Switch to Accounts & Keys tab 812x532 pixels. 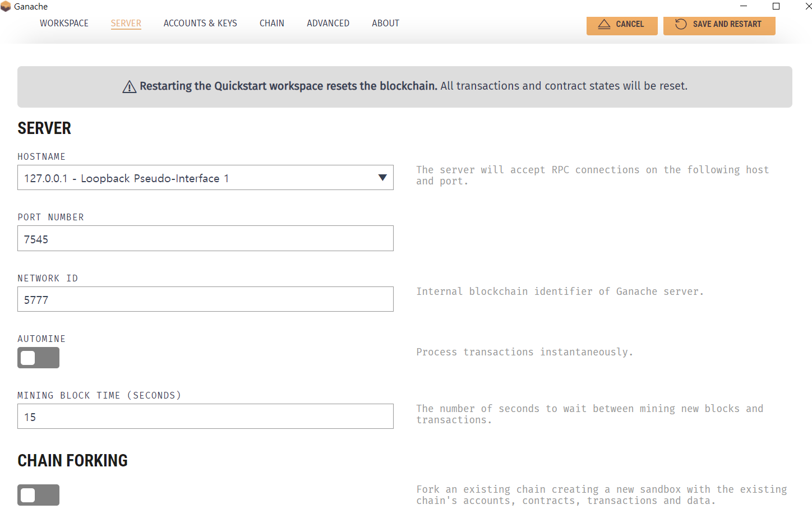pyautogui.click(x=200, y=23)
